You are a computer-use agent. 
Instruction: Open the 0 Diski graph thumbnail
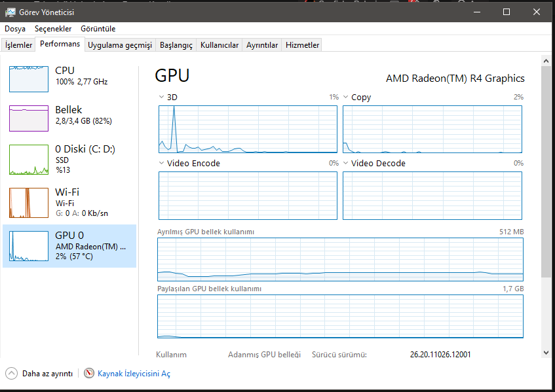tap(29, 159)
